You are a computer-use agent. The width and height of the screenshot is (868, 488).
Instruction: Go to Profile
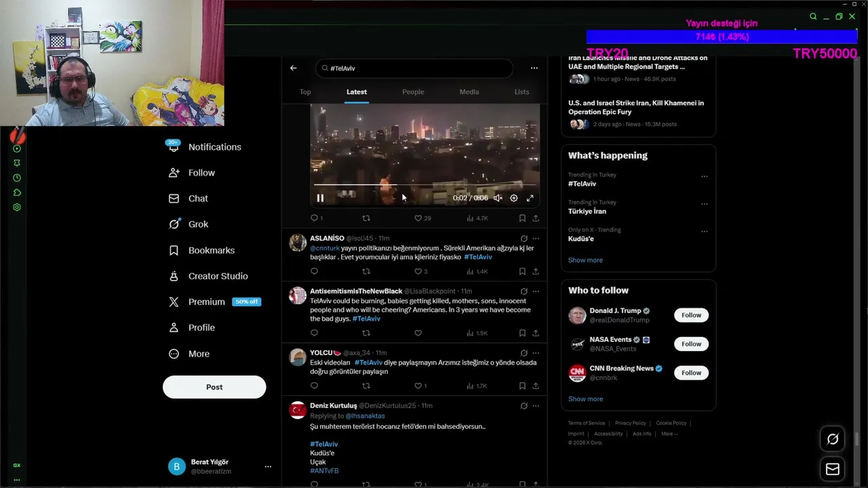click(192, 327)
